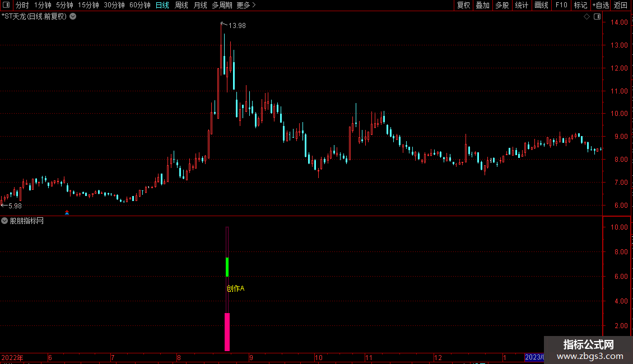Click the 复权 button

(x=463, y=5)
